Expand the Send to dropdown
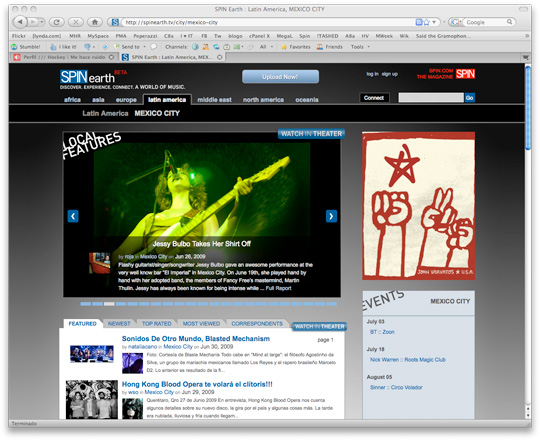Image resolution: width=540 pixels, height=440 pixels. (144, 47)
